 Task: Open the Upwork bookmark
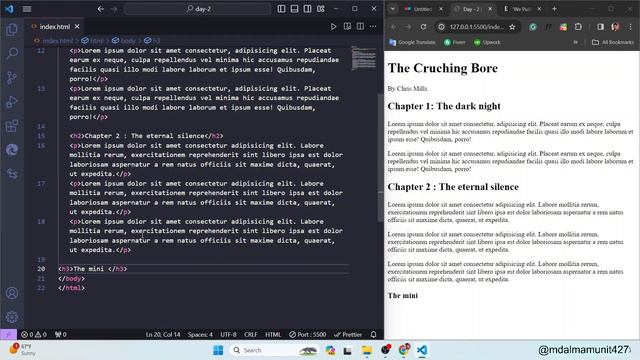[x=487, y=42]
